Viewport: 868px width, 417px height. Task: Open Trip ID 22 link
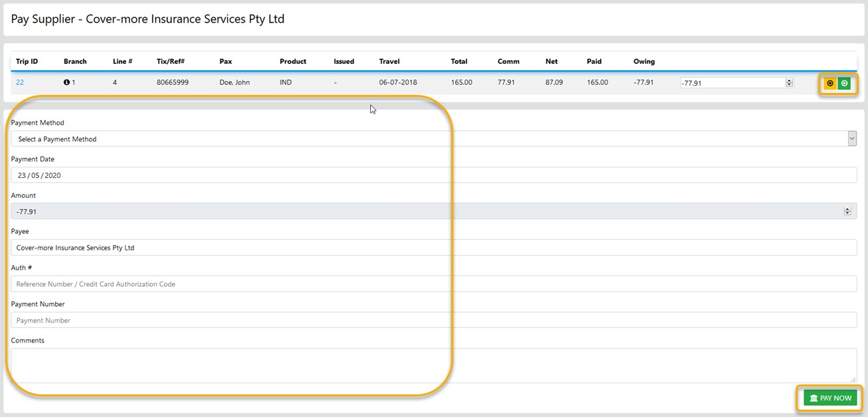pos(20,82)
